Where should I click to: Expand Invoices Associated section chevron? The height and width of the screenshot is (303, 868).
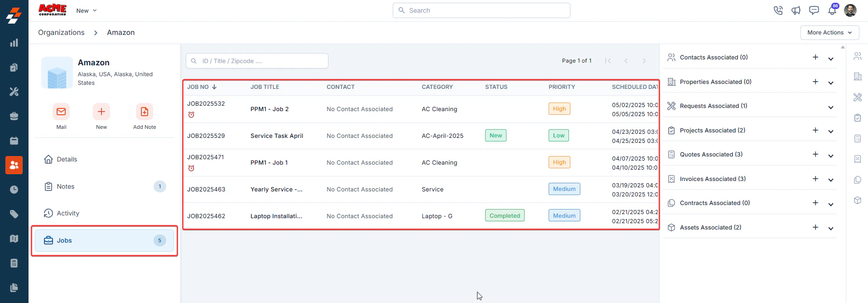(831, 180)
